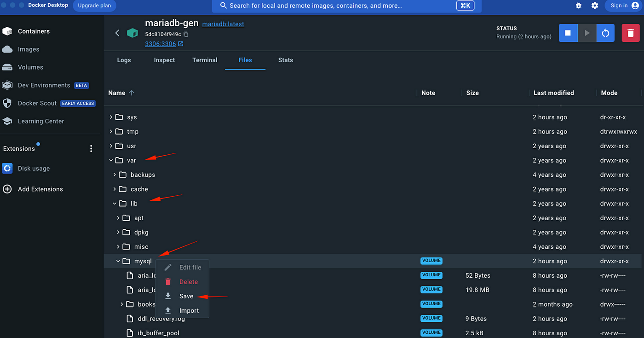Click the Learning Center graduation cap icon
The width and height of the screenshot is (644, 338).
7,121
